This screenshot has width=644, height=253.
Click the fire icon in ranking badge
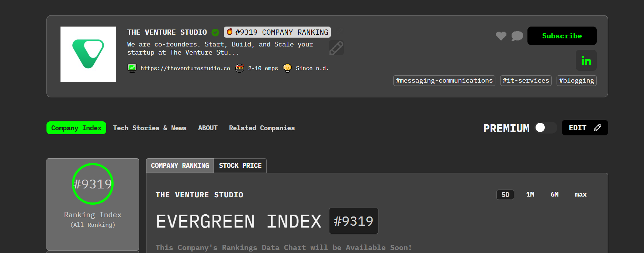tap(229, 32)
